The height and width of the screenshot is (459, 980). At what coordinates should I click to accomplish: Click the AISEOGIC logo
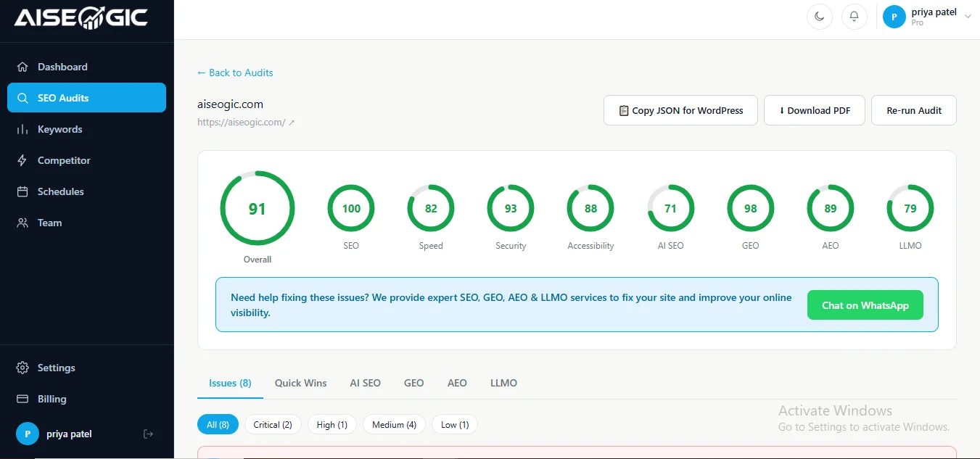pyautogui.click(x=81, y=18)
